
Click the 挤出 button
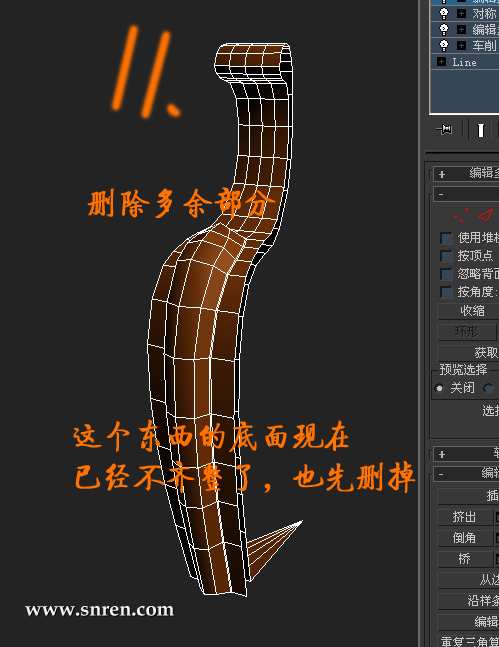(464, 517)
